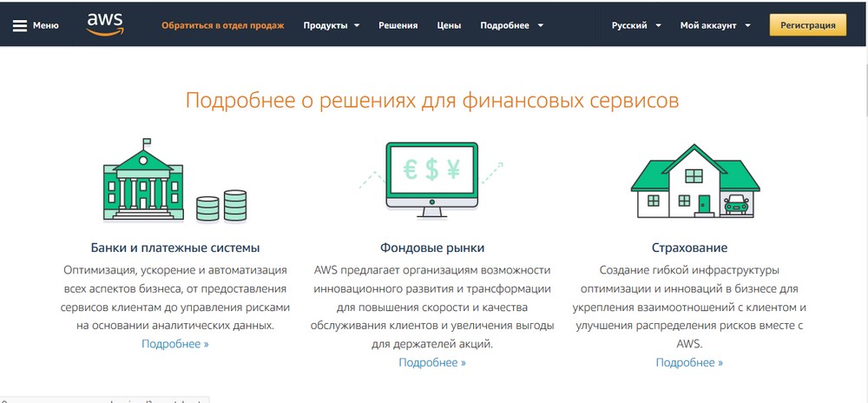Click the stacked coins illustration

click(222, 206)
